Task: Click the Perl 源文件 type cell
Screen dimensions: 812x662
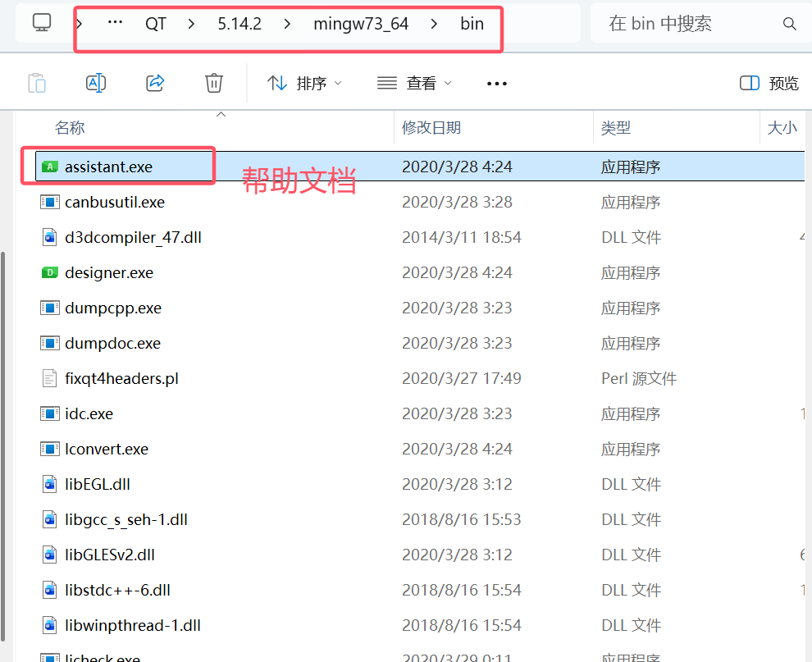Action: (639, 378)
